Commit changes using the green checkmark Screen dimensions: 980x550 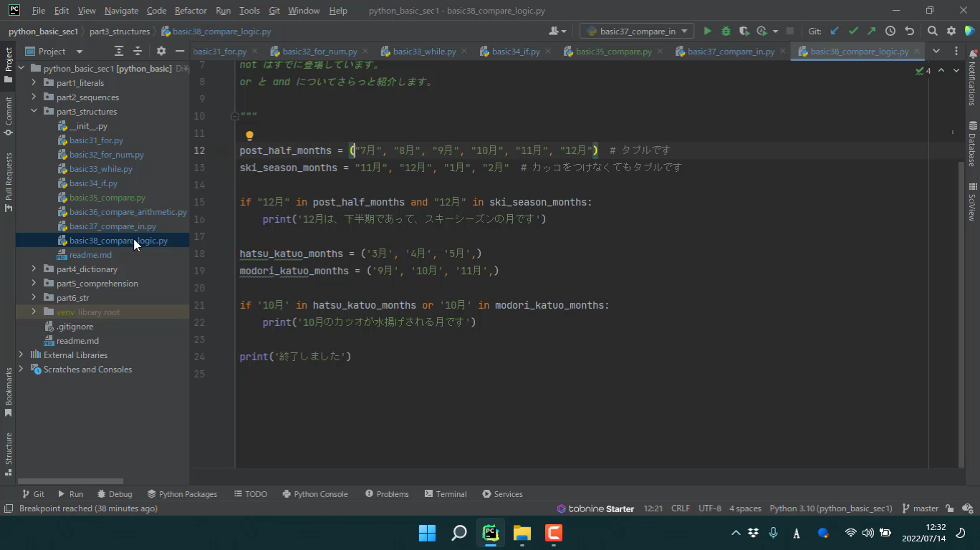[853, 32]
